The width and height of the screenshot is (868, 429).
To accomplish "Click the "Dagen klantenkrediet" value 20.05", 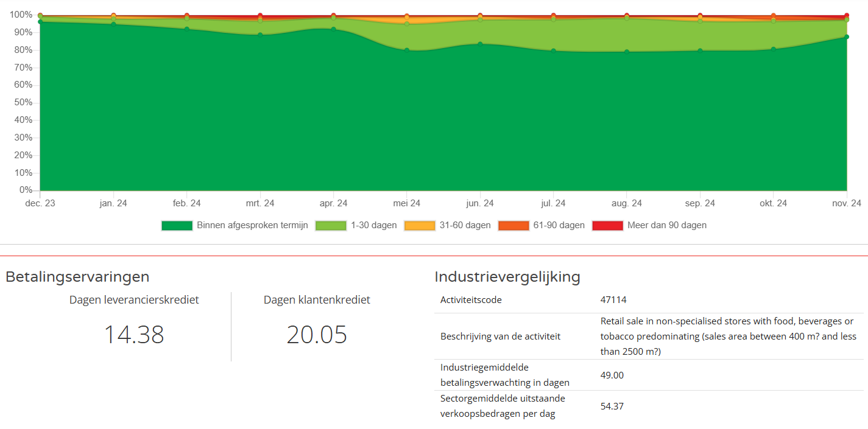I will coord(317,335).
